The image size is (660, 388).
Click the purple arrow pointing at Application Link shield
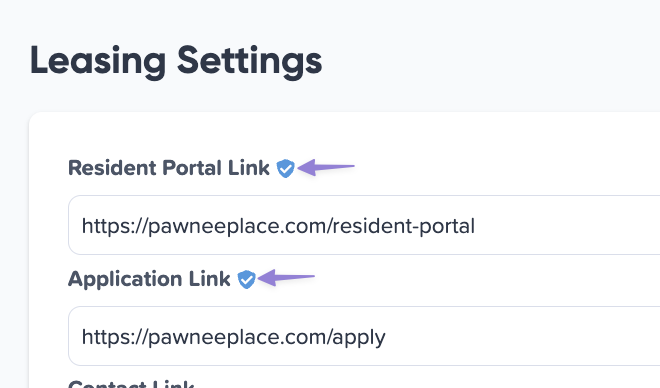click(286, 277)
